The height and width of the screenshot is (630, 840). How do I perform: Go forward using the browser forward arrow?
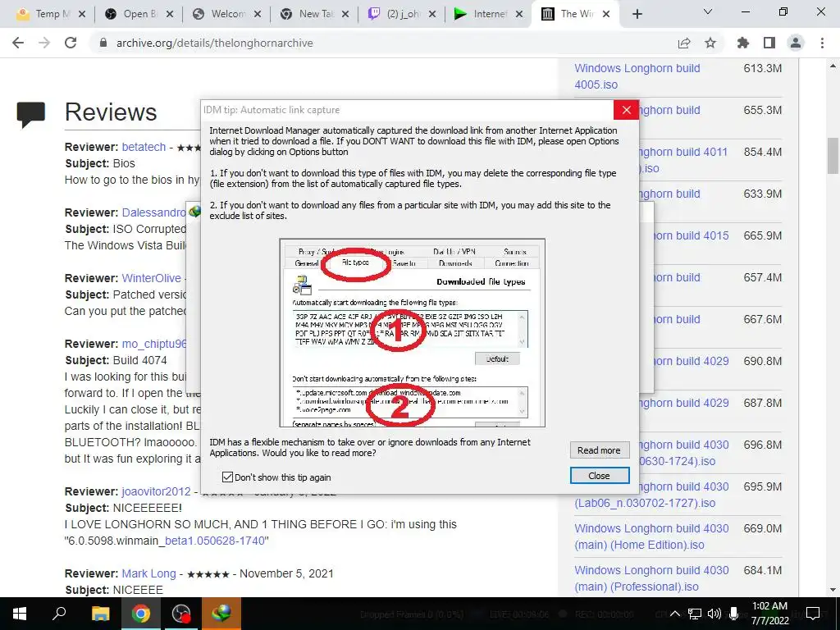(44, 43)
